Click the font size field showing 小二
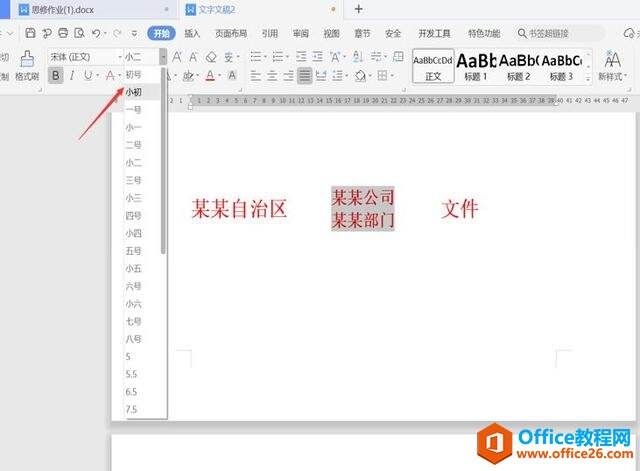This screenshot has height=471, width=640. click(x=141, y=57)
